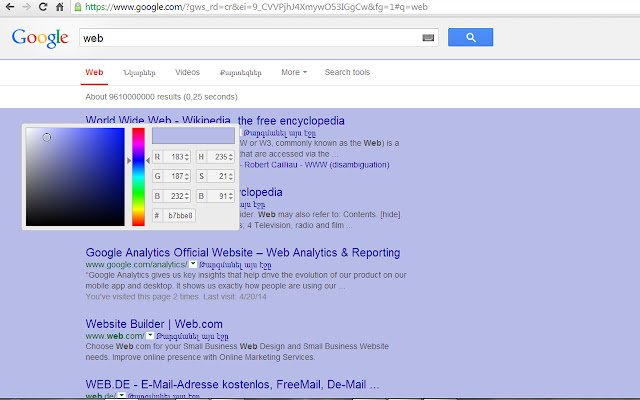
Task: Open the images tab next to Web
Action: point(139,73)
